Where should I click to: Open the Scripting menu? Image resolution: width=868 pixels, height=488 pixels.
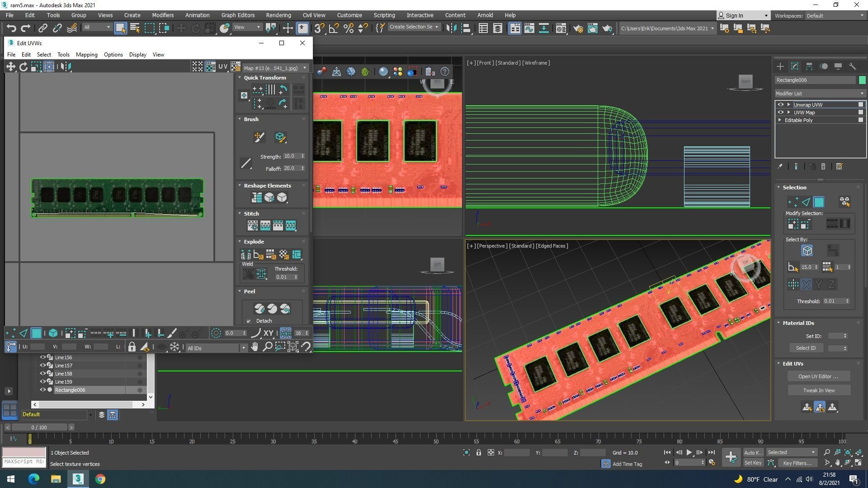384,15
